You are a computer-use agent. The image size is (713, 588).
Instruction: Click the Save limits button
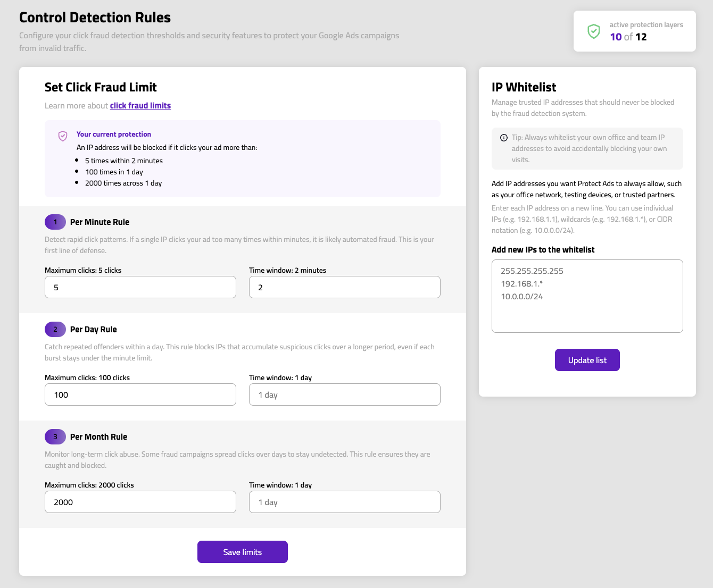[242, 552]
